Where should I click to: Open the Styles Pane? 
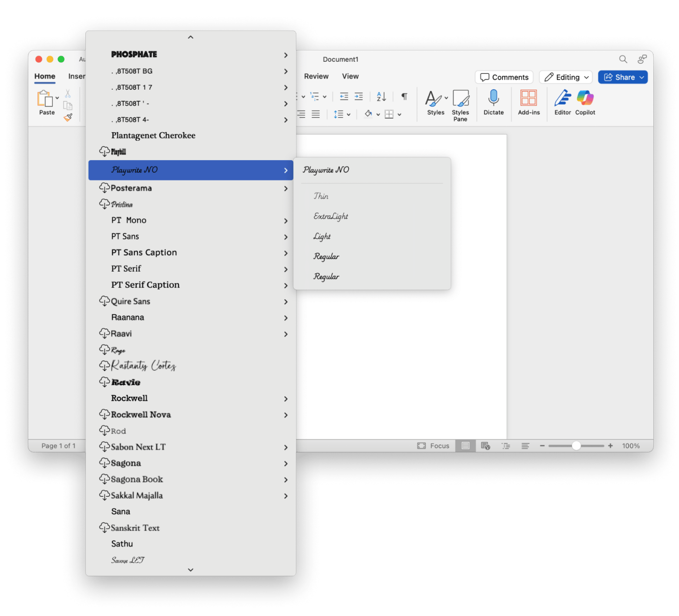pyautogui.click(x=460, y=99)
